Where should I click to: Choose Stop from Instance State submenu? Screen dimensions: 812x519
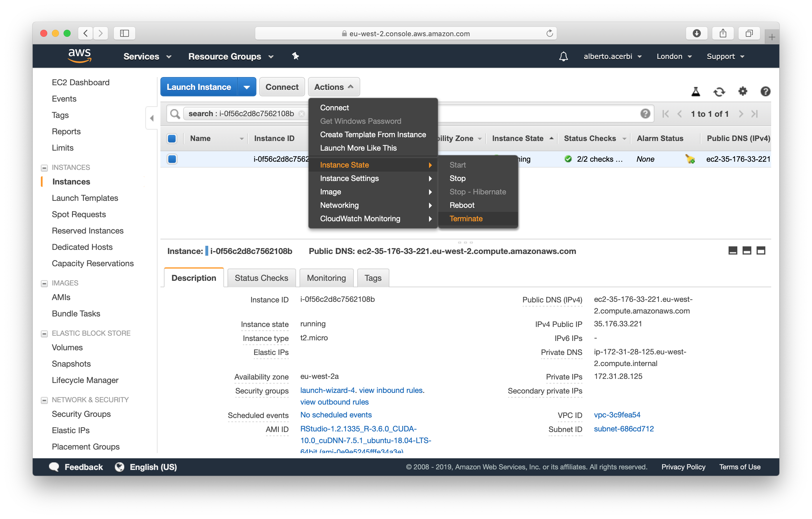point(478,178)
